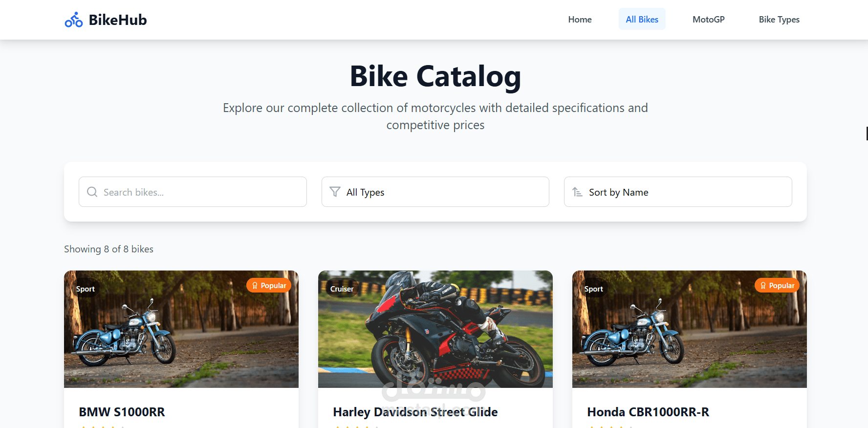Click the Cruiser tag on Harley card
868x428 pixels.
[x=342, y=289]
